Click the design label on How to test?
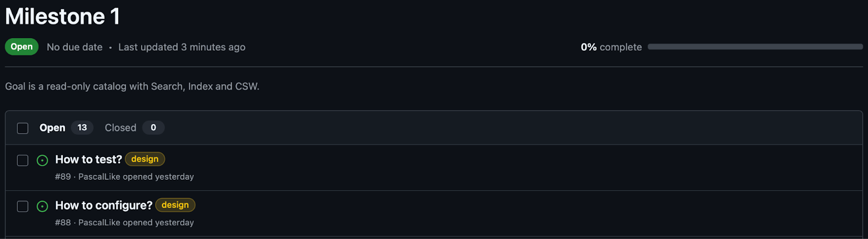 (145, 159)
